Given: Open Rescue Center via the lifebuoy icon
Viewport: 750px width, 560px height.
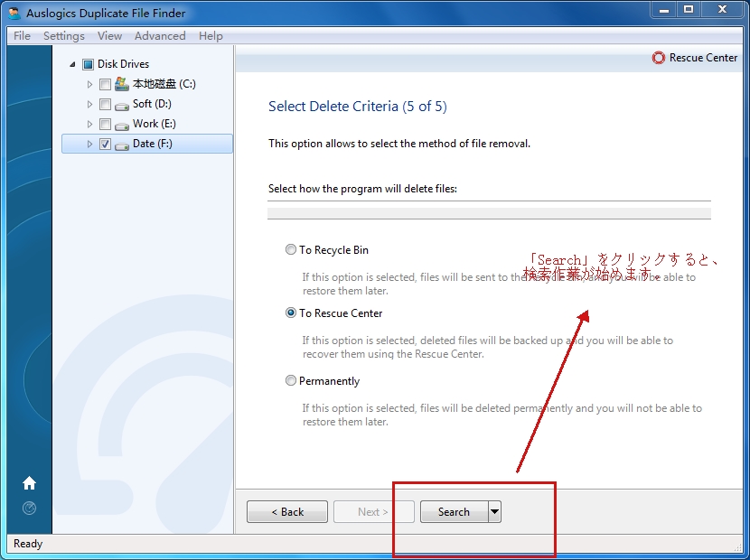Looking at the screenshot, I should pos(658,58).
